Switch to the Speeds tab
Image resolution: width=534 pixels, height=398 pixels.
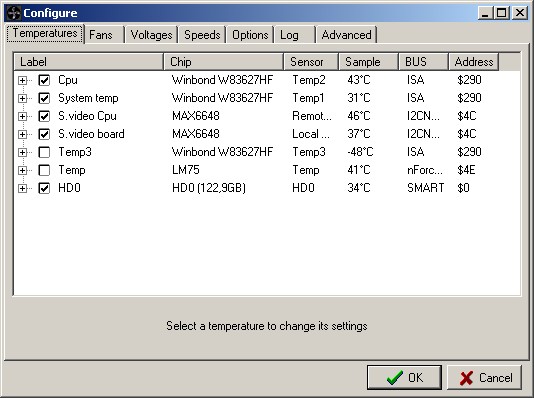tap(202, 35)
